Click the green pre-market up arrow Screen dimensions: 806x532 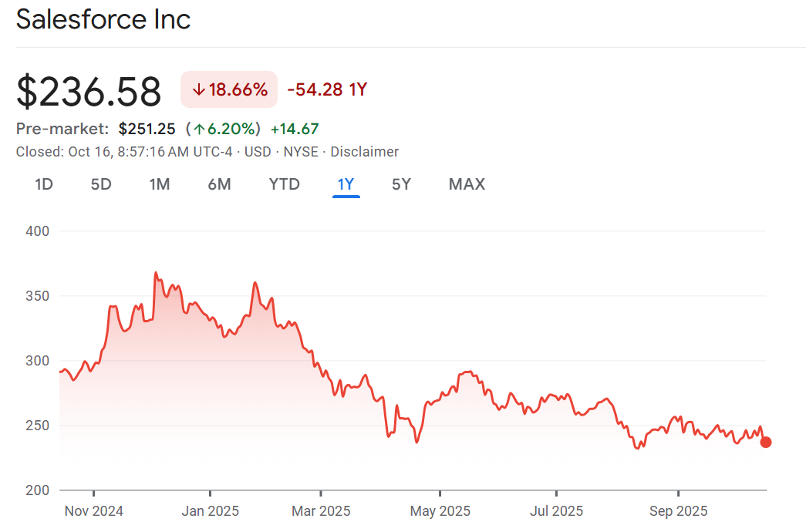pos(199,129)
